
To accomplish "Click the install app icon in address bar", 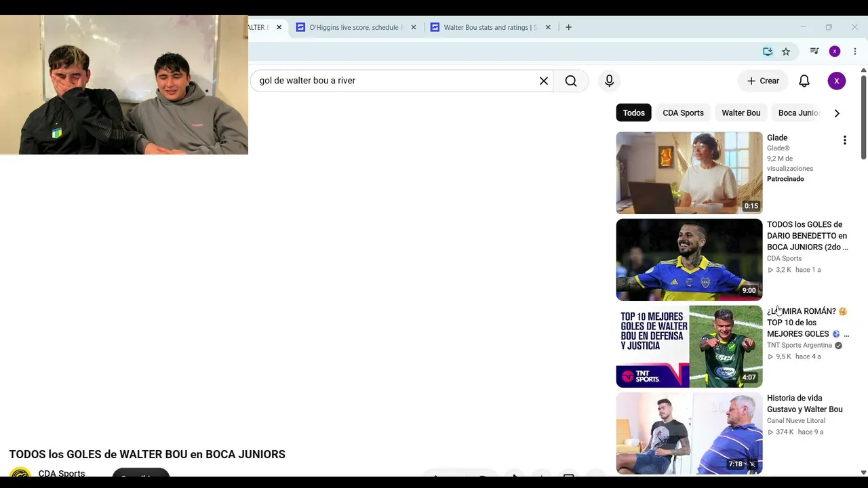I will pyautogui.click(x=768, y=52).
